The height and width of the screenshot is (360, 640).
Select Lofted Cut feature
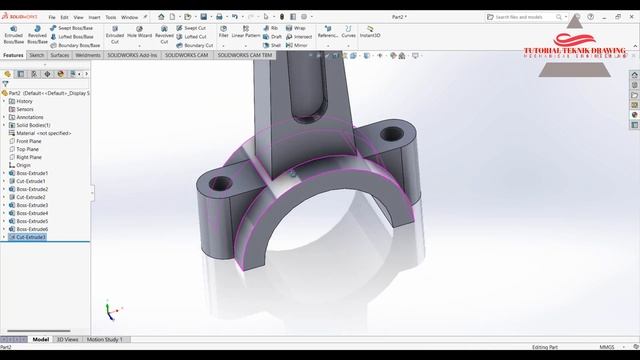point(191,37)
